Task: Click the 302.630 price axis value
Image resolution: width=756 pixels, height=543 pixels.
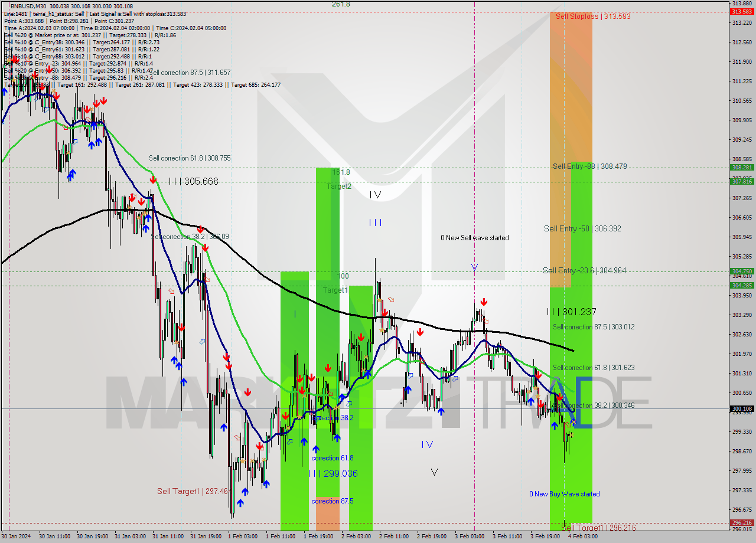Action: coord(741,335)
